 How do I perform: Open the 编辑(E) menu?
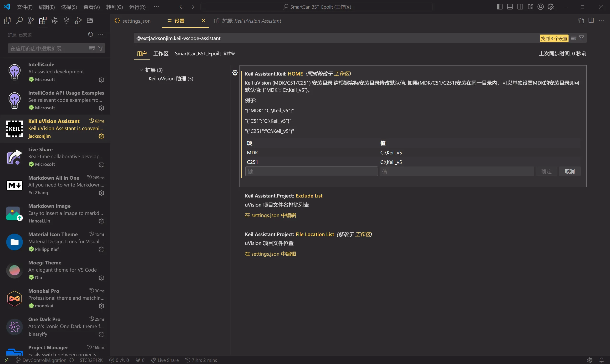point(47,7)
